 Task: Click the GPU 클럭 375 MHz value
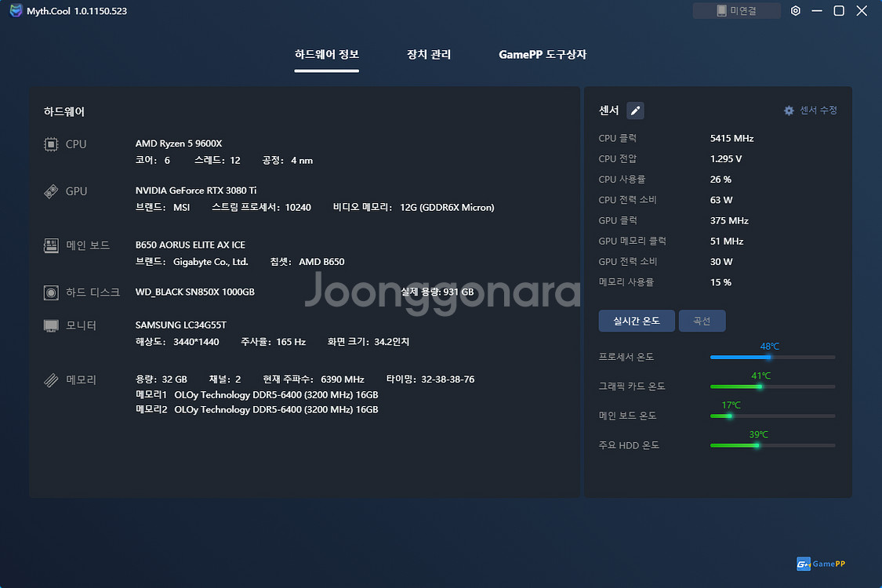tap(729, 220)
